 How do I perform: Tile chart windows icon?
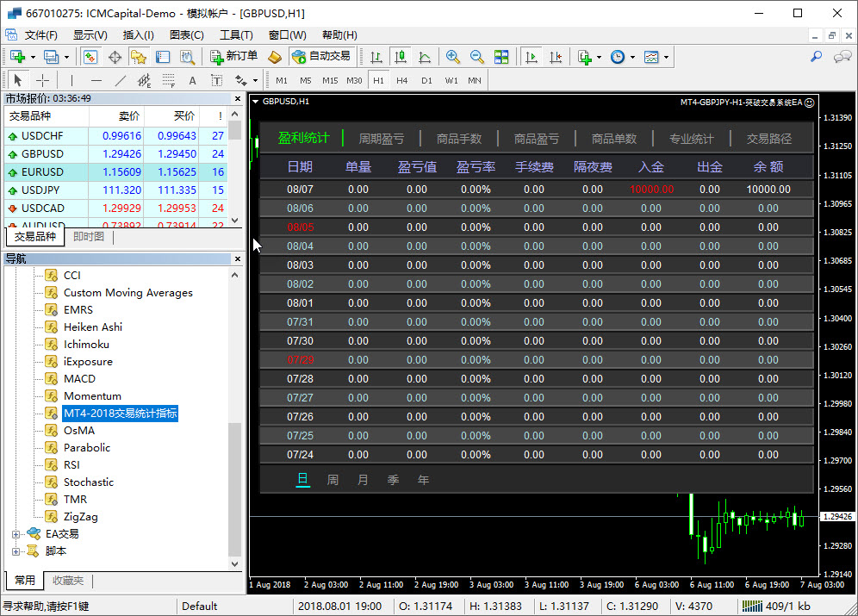(501, 57)
